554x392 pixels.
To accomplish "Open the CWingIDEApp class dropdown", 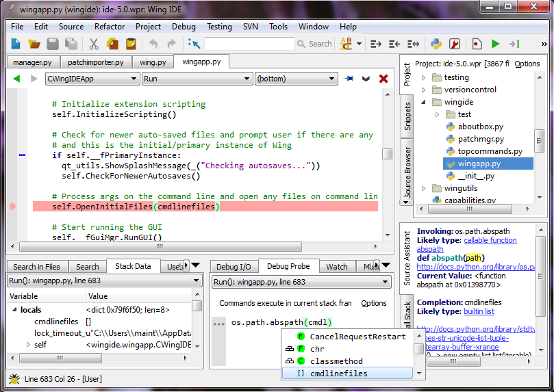I will [x=92, y=79].
